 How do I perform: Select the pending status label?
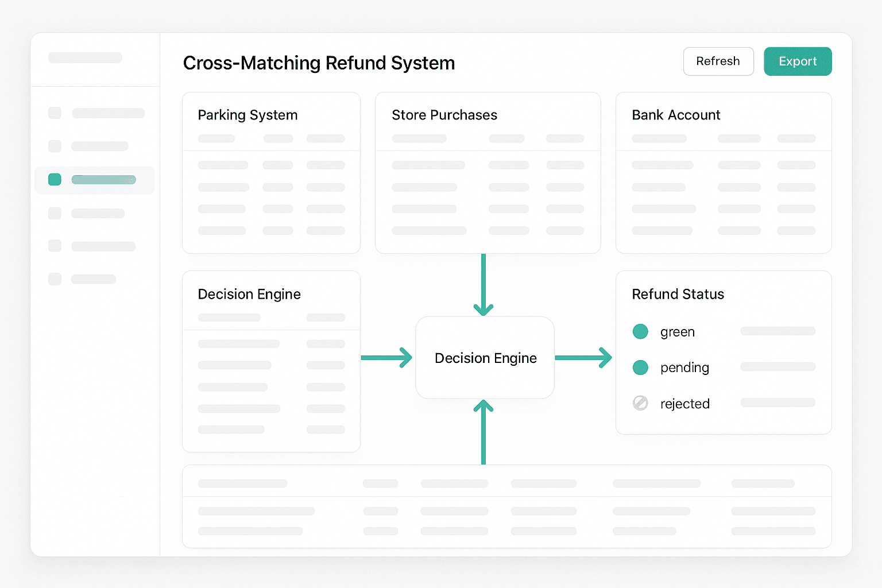point(684,367)
